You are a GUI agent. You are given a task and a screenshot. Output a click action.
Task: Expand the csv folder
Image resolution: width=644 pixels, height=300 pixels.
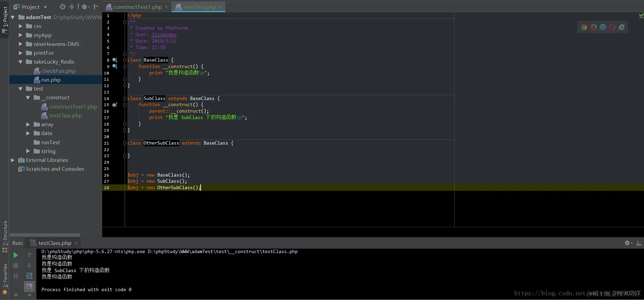tap(20, 26)
